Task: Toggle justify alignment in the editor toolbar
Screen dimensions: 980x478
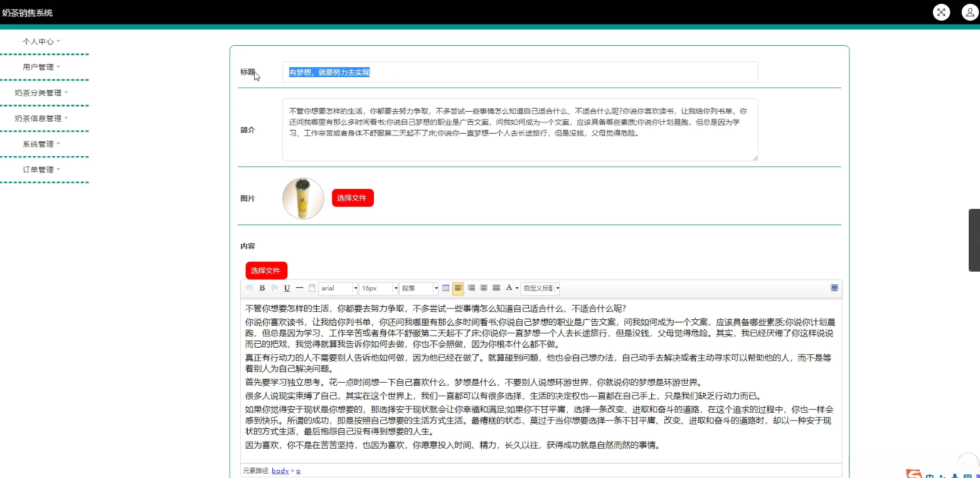Action: click(496, 288)
